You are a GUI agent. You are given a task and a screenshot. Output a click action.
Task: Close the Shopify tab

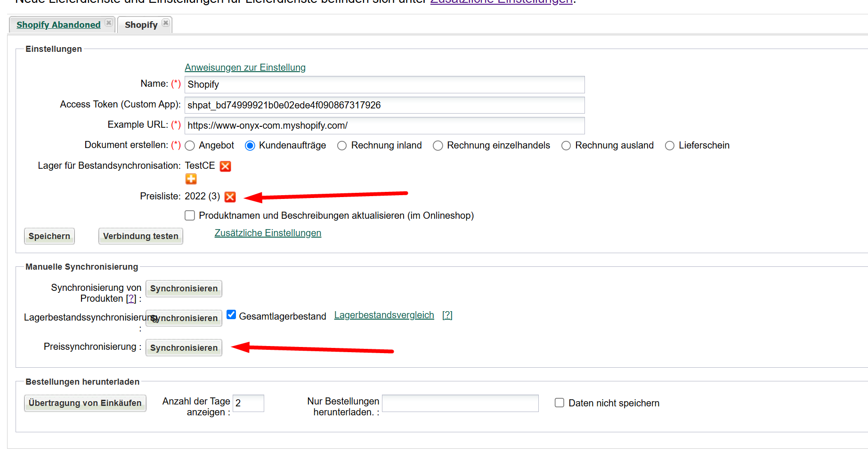(x=166, y=23)
